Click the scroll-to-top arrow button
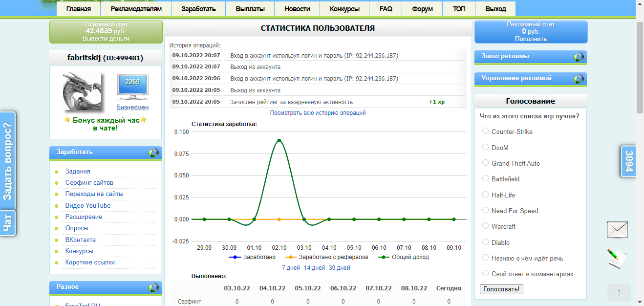 pos(619,292)
